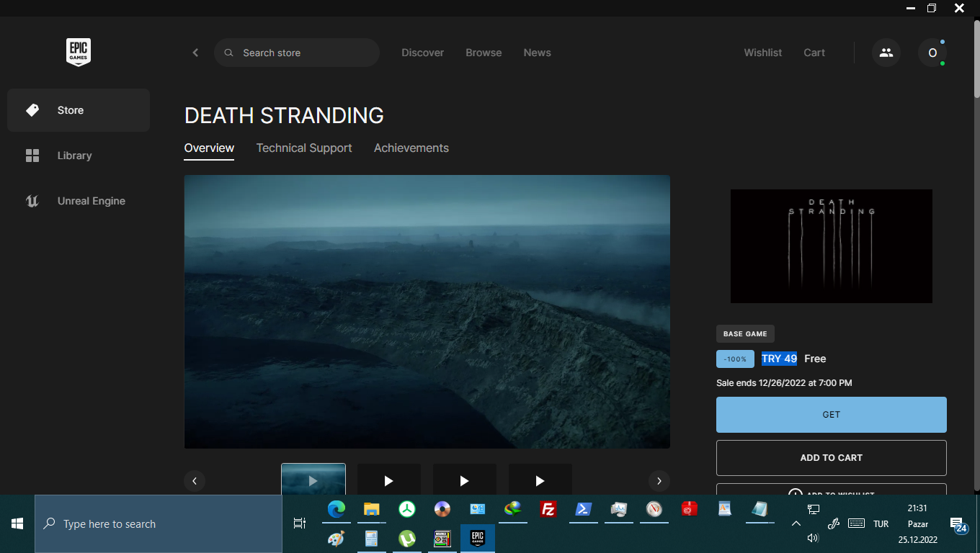Click the Epic Games taskbar icon
Viewport: 980px width, 553px height.
478,539
